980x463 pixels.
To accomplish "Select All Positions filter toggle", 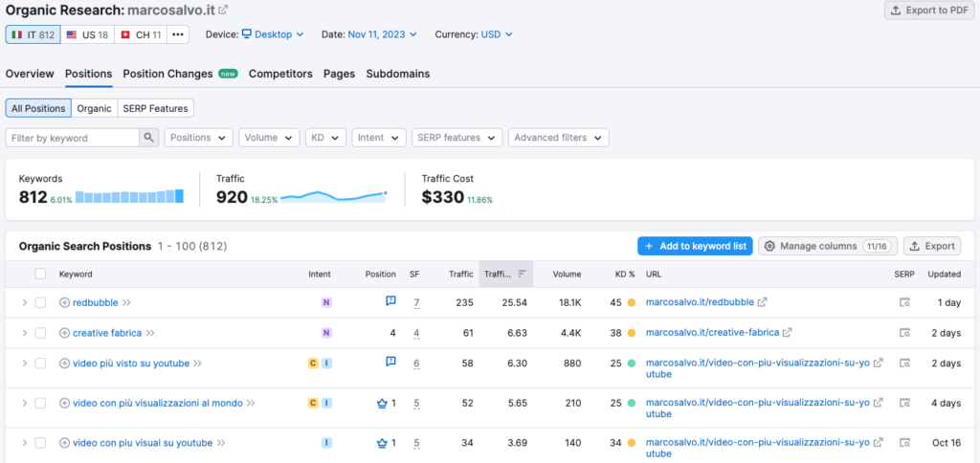I will [38, 108].
